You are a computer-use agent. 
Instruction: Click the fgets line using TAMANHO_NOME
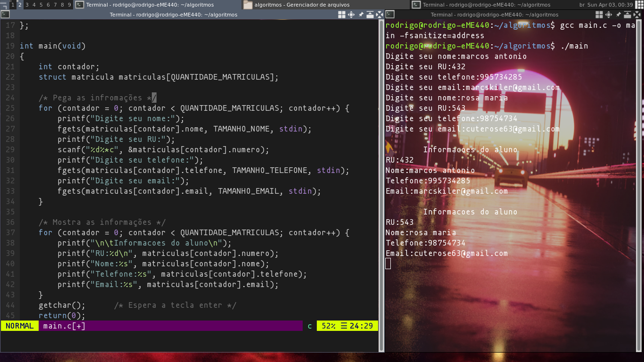tap(185, 129)
